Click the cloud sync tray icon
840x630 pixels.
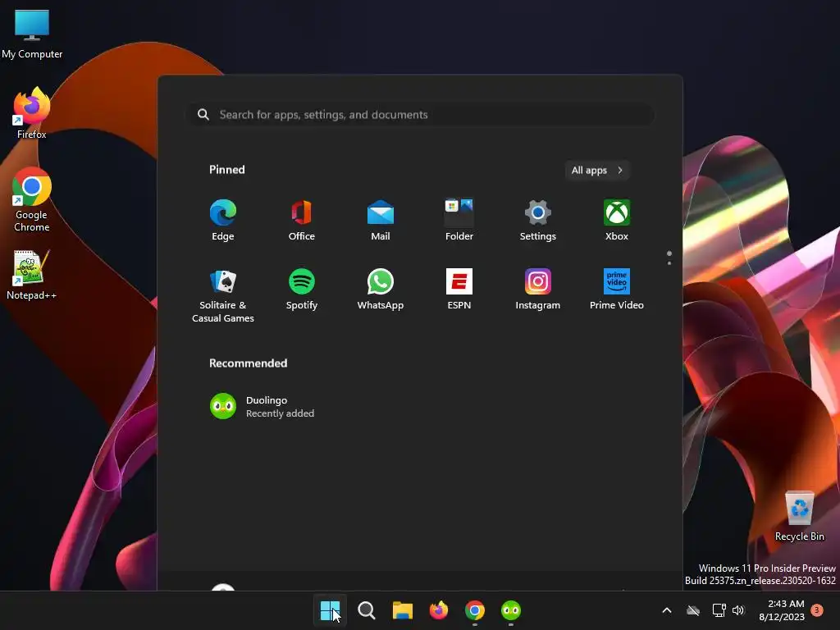(x=693, y=610)
